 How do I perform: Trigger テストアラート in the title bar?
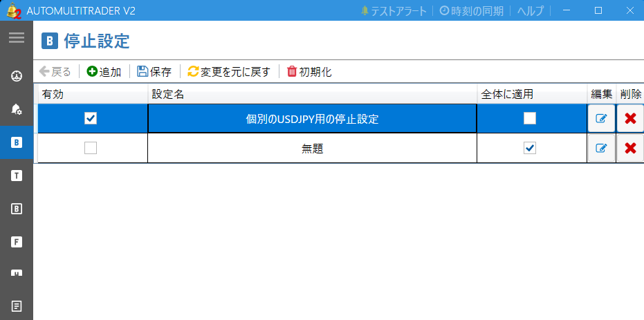[394, 10]
